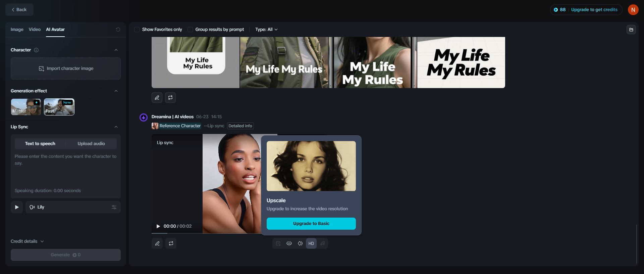Click the Dreamina AI videos avatar icon

pyautogui.click(x=144, y=117)
